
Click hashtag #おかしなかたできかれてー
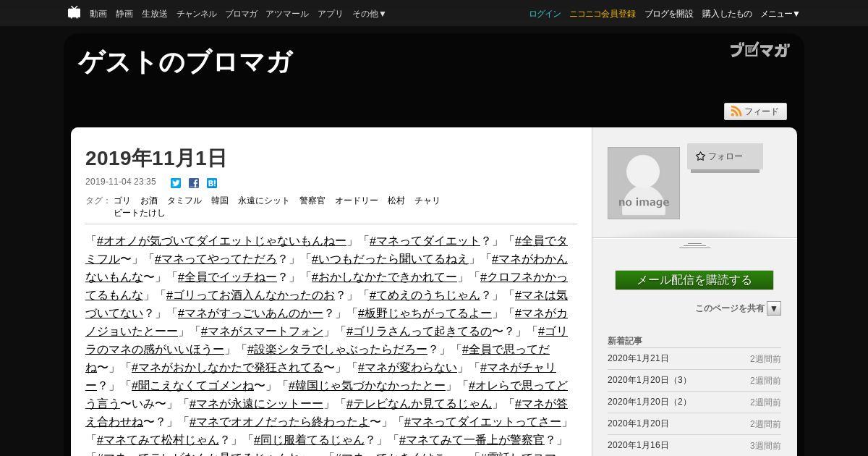pos(384,276)
